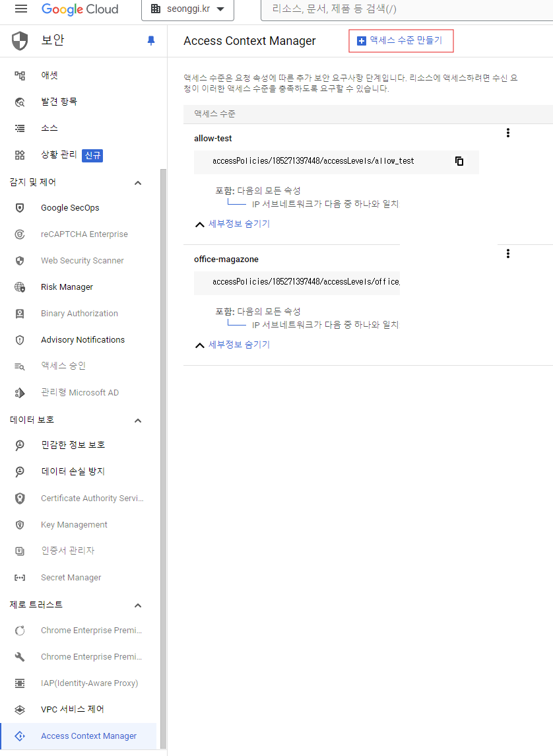Click the first Chrome Enterprise Premium circular icon
The height and width of the screenshot is (756, 553).
coord(20,631)
